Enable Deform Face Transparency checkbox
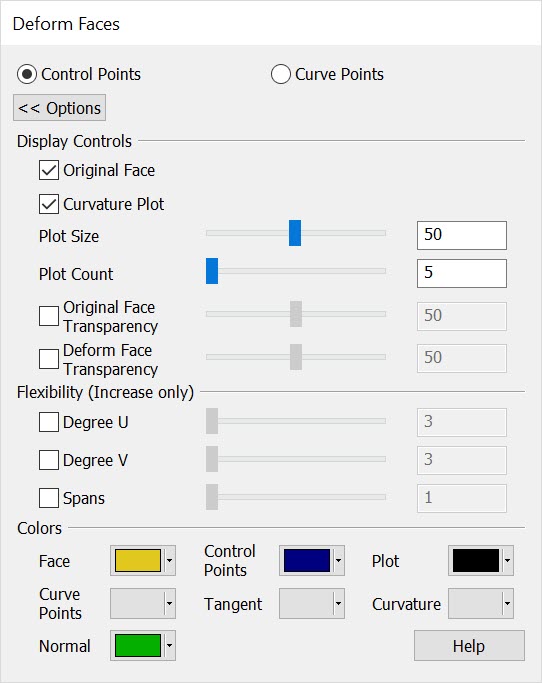 click(49, 359)
